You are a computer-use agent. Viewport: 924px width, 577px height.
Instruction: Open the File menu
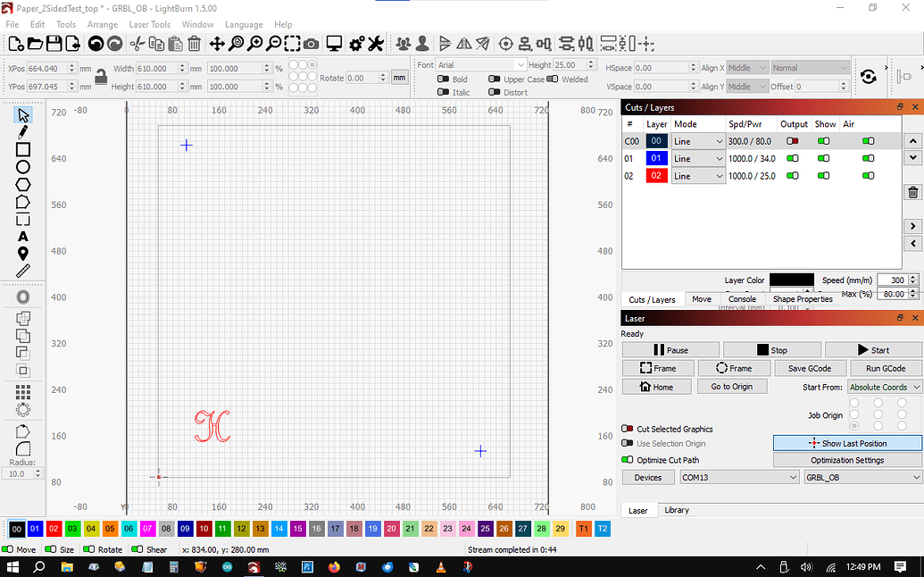coord(12,25)
